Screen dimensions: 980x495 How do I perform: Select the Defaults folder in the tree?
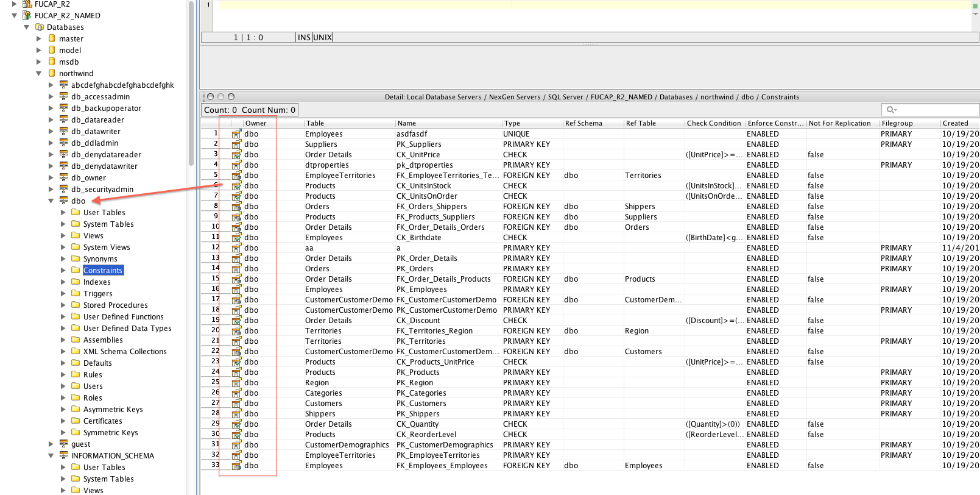pyautogui.click(x=97, y=363)
